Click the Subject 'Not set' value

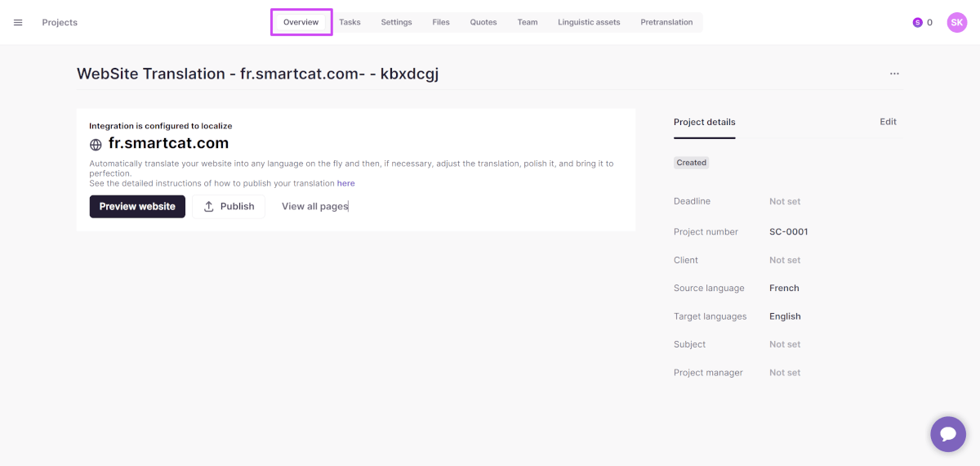point(785,344)
